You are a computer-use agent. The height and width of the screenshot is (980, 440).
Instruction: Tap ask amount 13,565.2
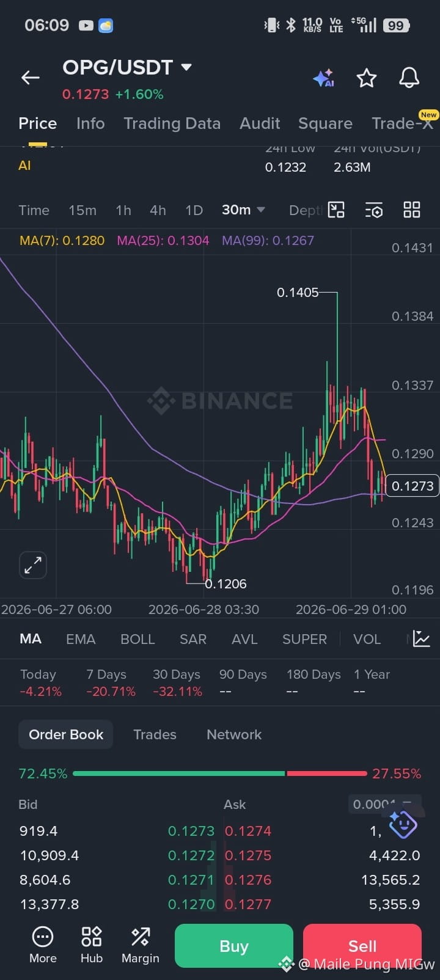pos(391,880)
